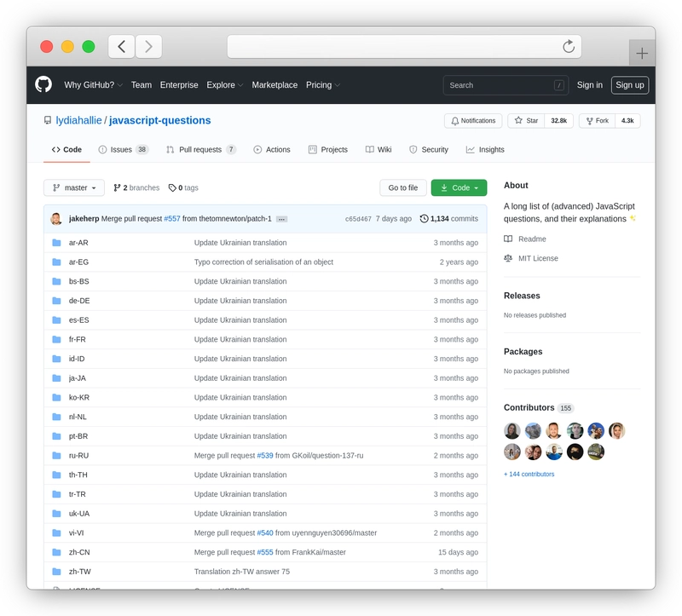View the 2 branches link
Viewport: 682px width, 616px height.
[136, 187]
